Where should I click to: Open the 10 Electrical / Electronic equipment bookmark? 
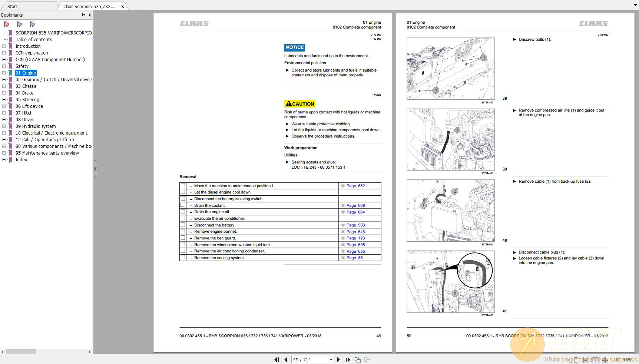(52, 133)
